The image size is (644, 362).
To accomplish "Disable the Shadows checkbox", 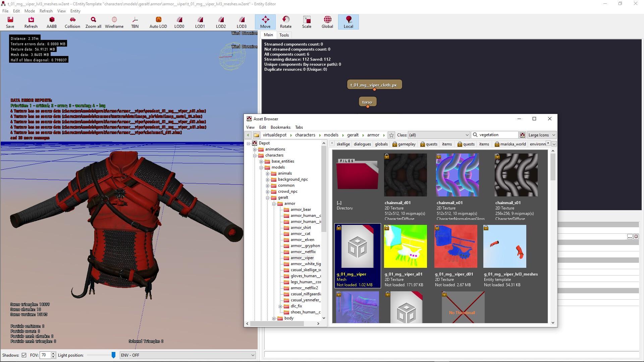I will tap(24, 355).
